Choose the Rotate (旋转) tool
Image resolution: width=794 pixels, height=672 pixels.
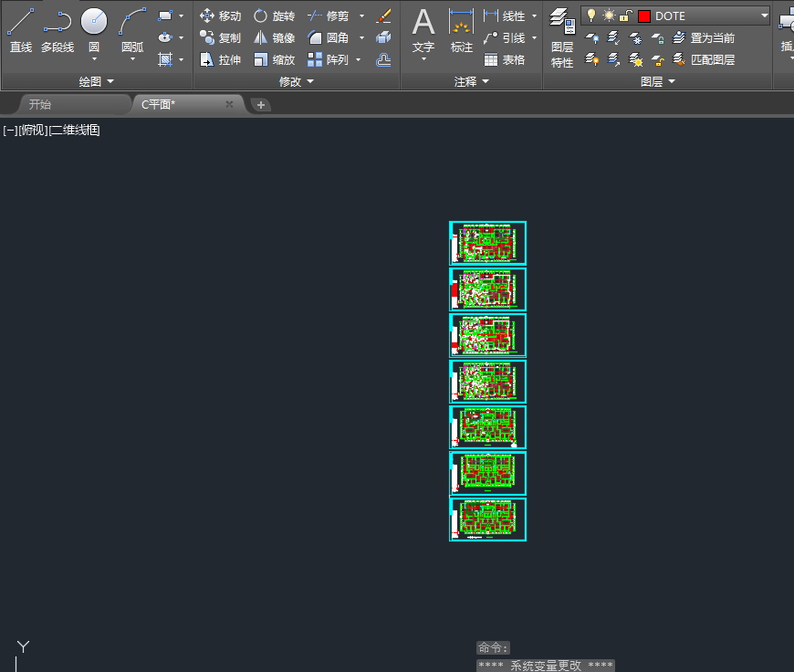(x=274, y=16)
